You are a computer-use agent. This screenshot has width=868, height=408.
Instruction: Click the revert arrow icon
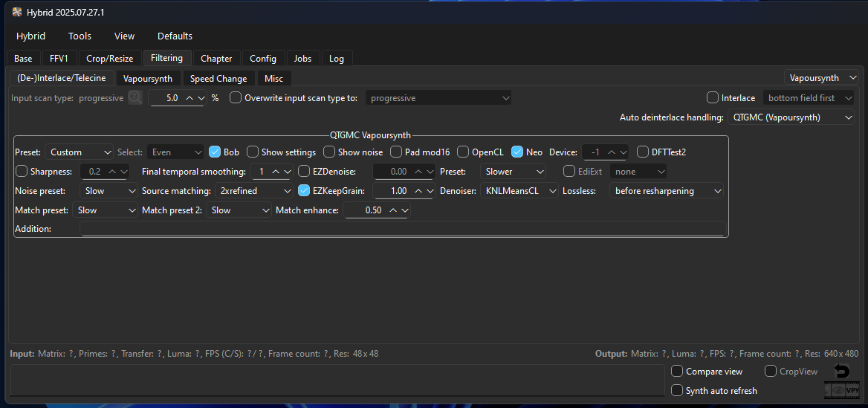tap(841, 371)
